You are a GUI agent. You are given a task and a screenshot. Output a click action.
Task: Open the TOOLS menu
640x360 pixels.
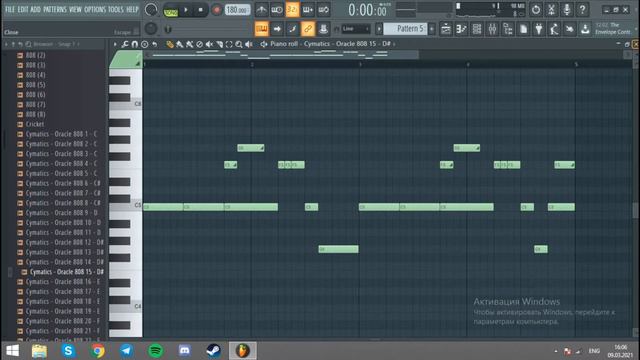[x=116, y=9]
